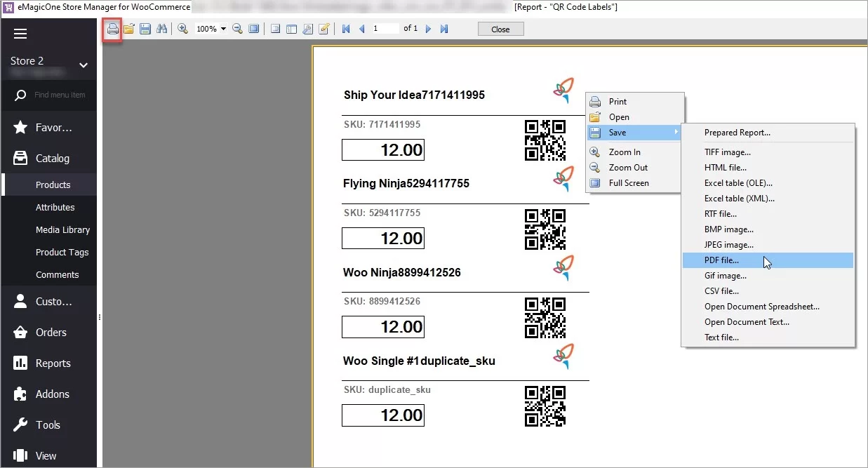Screen dimensions: 868x468
Task: Select the Full Screen view icon
Action: pyautogui.click(x=254, y=29)
